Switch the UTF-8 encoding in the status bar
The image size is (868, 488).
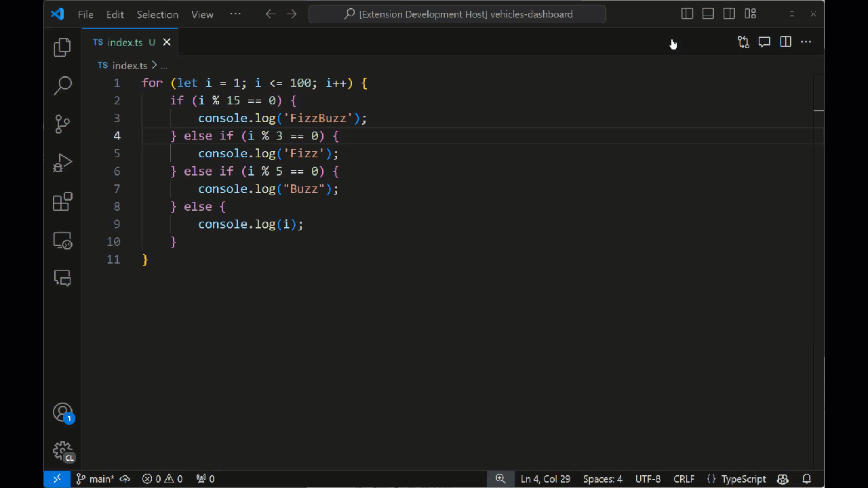coord(648,479)
